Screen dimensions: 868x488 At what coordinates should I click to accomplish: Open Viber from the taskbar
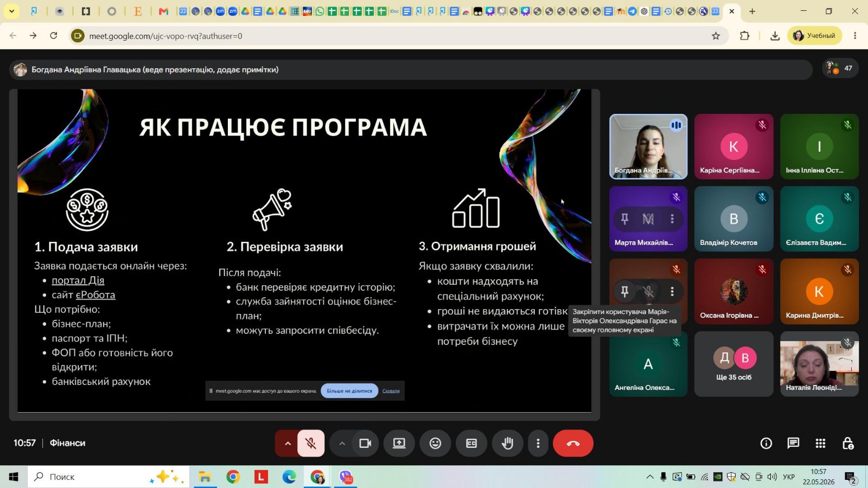tap(346, 477)
